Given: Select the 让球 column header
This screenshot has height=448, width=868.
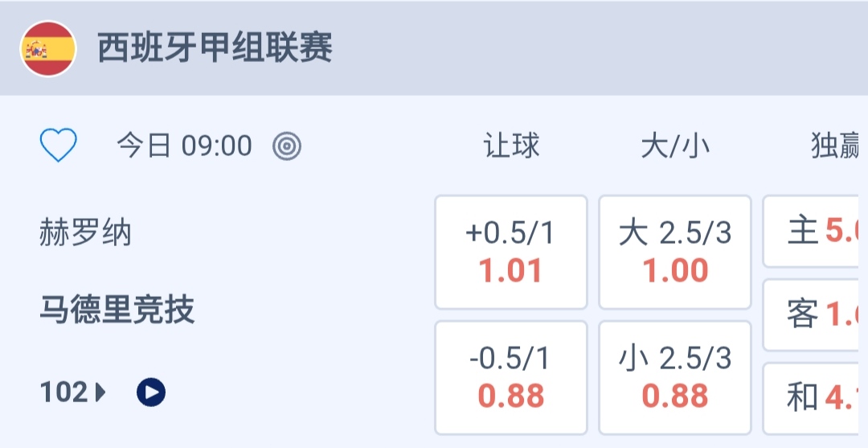Looking at the screenshot, I should (511, 146).
